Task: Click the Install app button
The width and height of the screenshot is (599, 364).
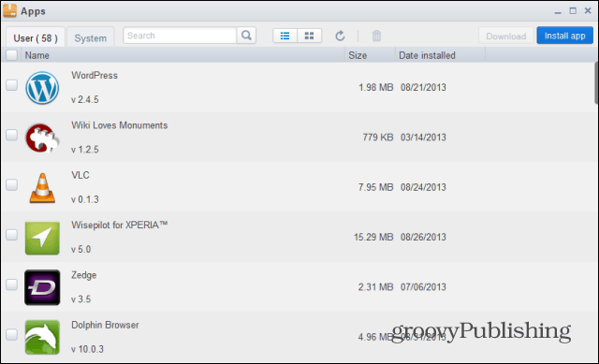Action: pos(564,36)
